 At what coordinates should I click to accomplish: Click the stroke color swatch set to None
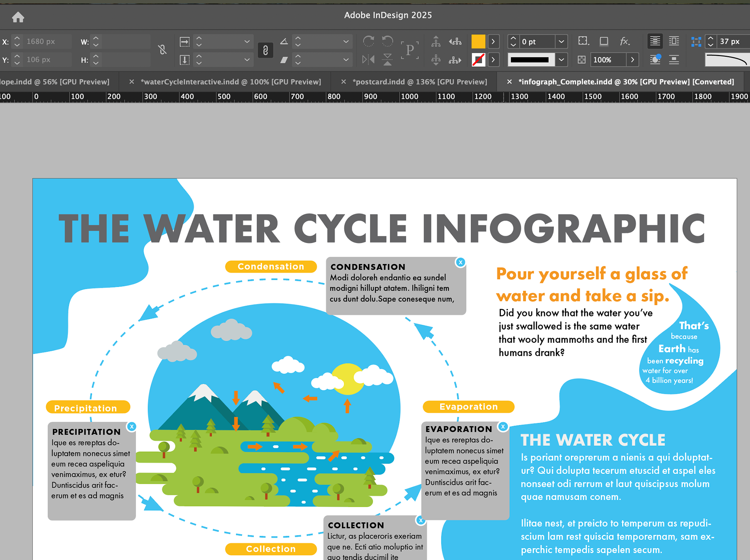[x=478, y=60]
